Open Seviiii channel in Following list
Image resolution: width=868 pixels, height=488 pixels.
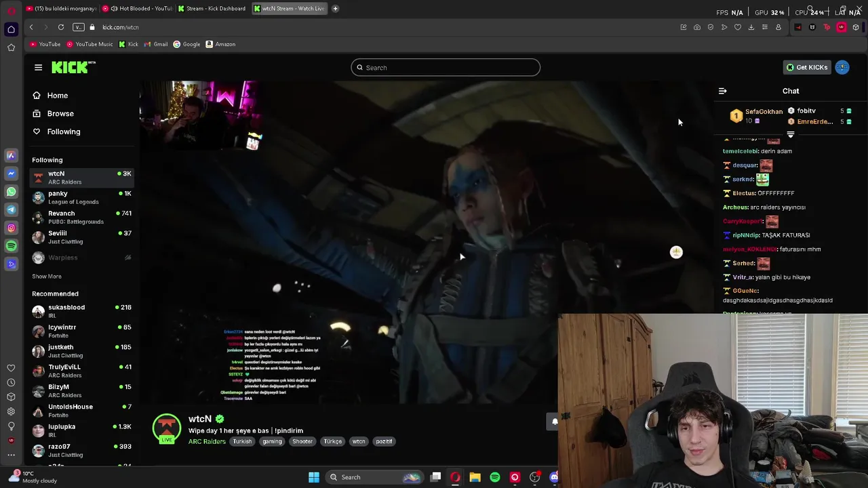point(81,237)
